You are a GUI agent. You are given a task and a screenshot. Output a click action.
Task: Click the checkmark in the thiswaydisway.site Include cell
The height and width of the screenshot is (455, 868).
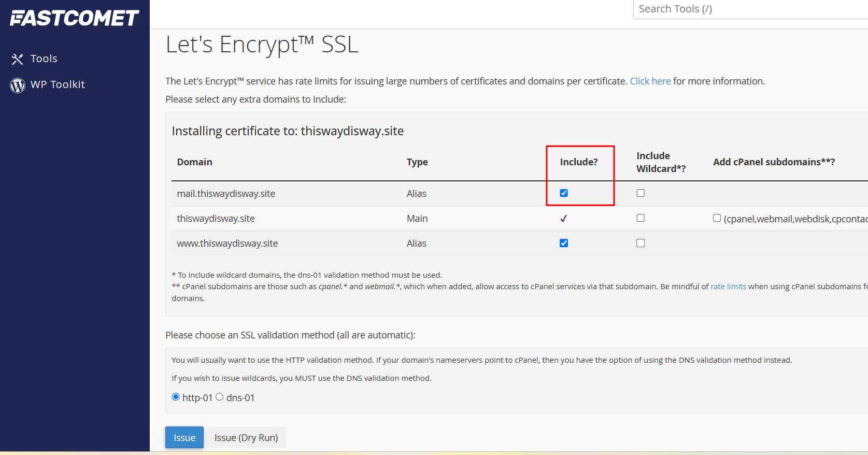564,219
